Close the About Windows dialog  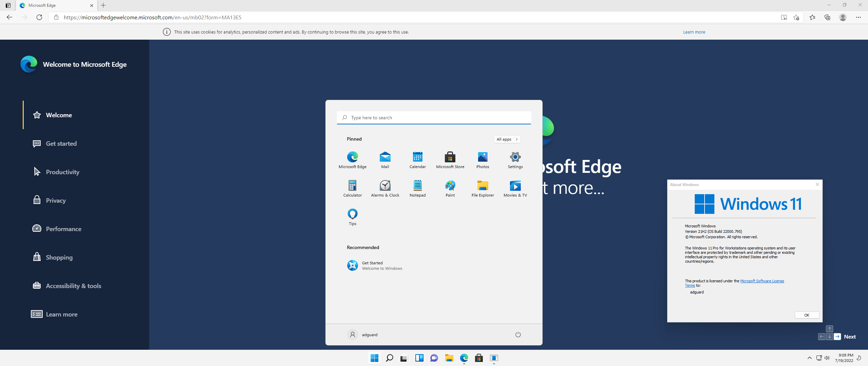tap(817, 184)
